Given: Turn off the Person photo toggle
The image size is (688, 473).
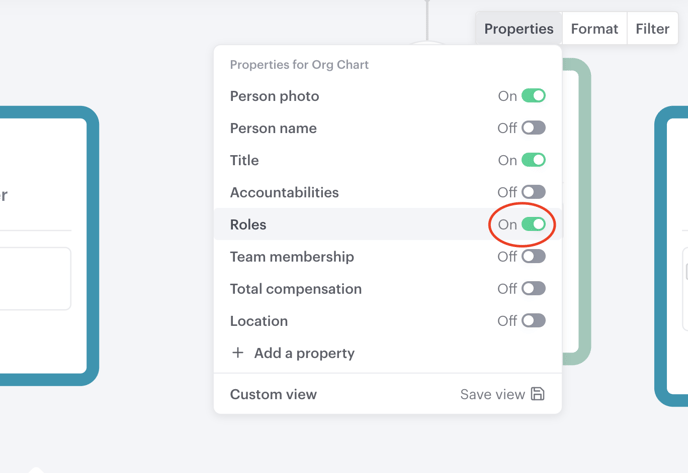Looking at the screenshot, I should click(534, 96).
